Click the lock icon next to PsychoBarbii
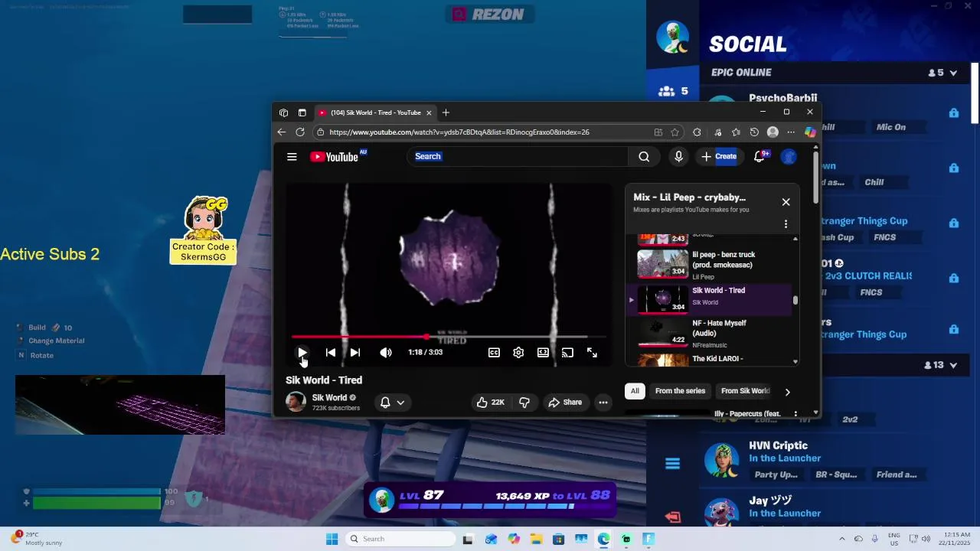 pos(953,112)
